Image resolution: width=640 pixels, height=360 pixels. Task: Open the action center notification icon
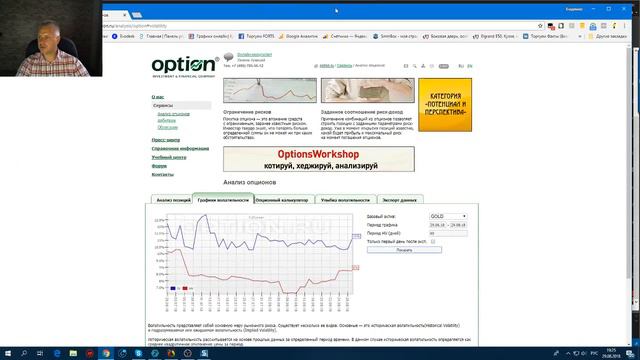point(630,353)
